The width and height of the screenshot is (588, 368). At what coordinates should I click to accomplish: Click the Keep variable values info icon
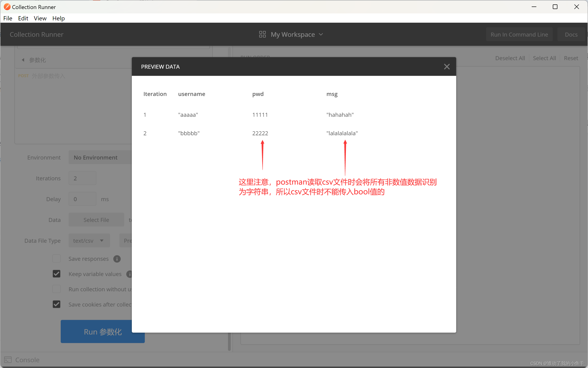tap(129, 274)
